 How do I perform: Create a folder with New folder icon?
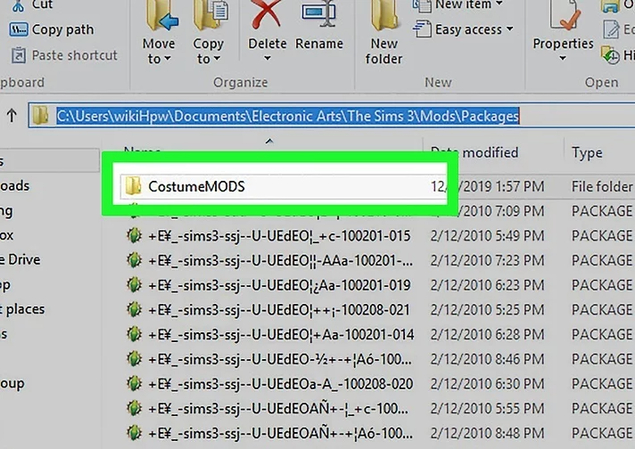tap(384, 15)
